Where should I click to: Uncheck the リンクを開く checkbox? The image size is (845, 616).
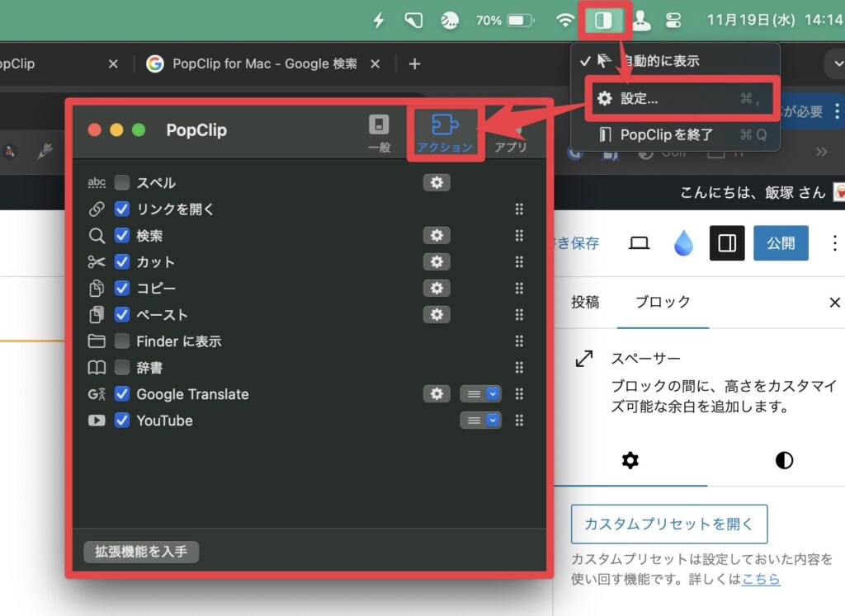[x=122, y=209]
